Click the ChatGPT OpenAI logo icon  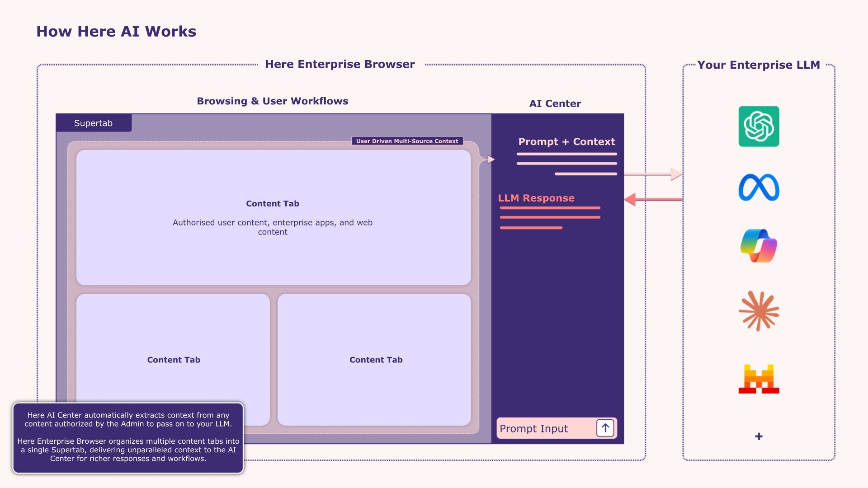pyautogui.click(x=759, y=127)
